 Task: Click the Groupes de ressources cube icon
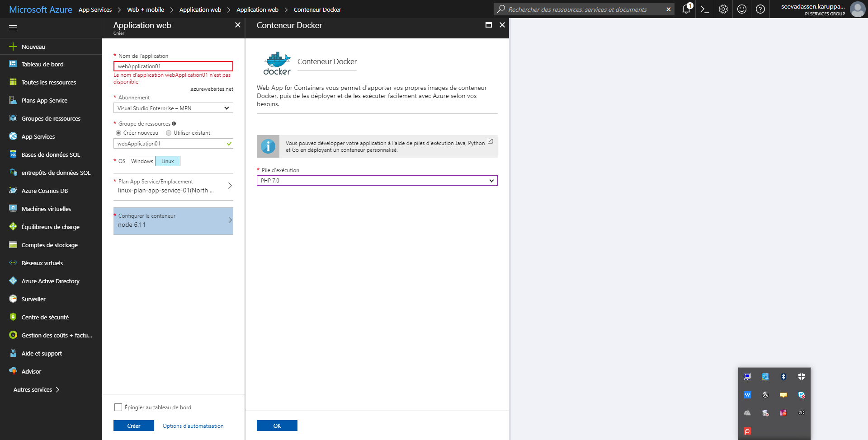point(13,118)
